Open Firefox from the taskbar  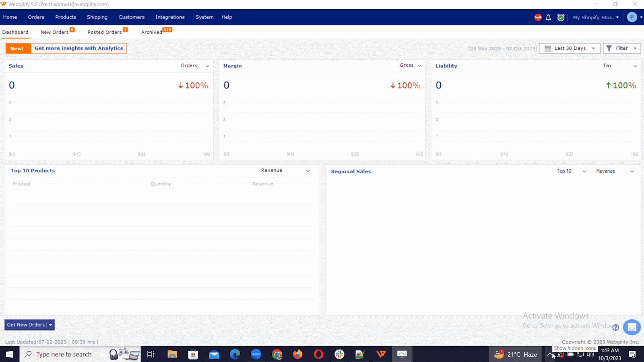[298, 354]
